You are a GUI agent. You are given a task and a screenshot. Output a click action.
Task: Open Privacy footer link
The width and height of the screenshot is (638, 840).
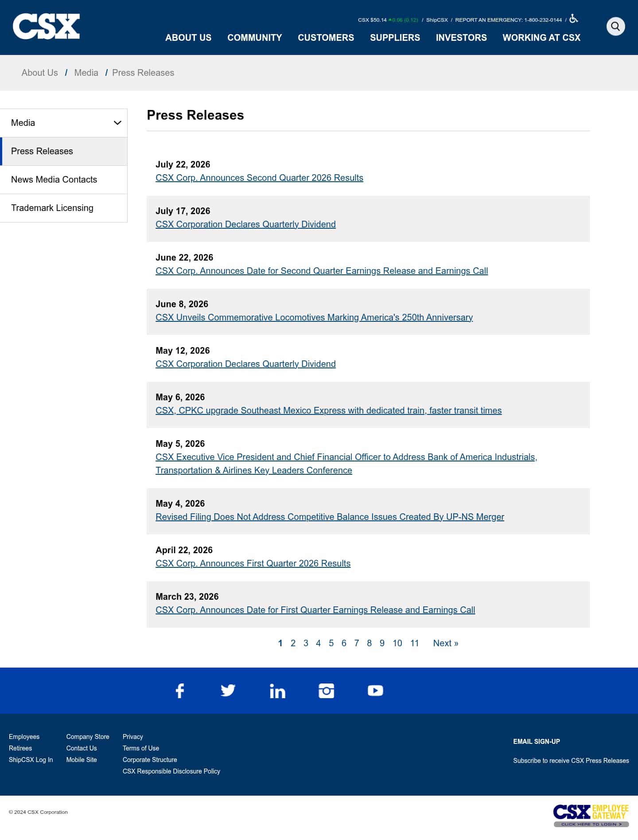(x=133, y=737)
